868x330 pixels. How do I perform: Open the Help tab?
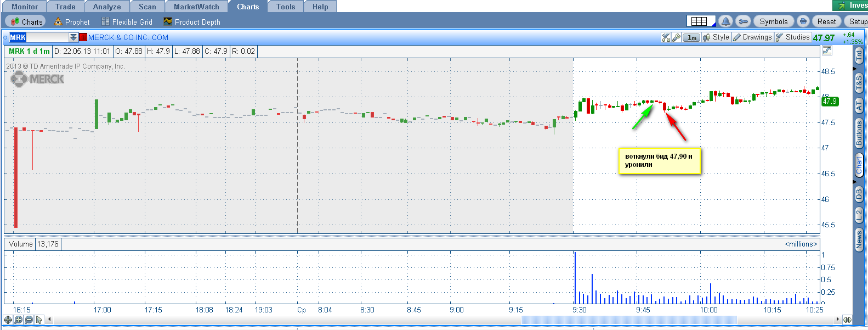(x=320, y=7)
